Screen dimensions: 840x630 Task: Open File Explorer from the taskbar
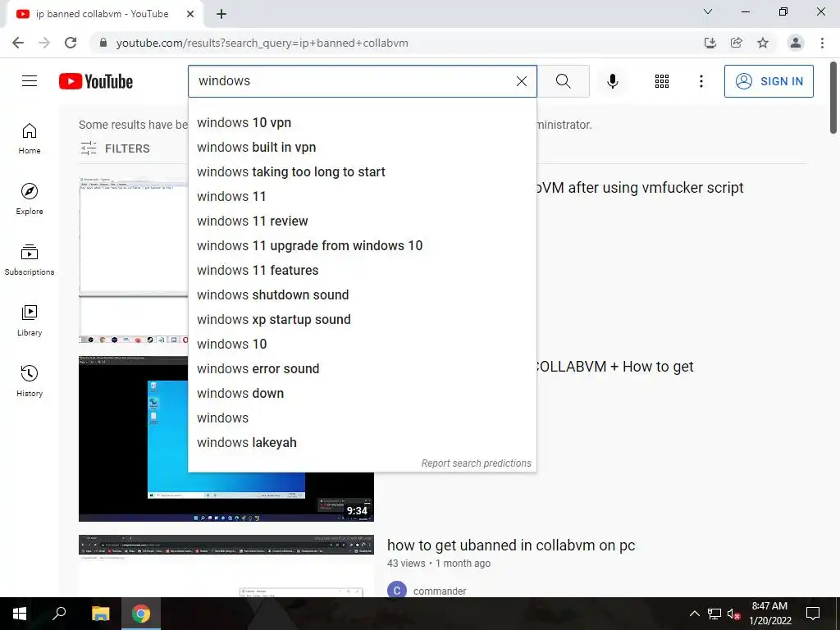click(x=100, y=614)
